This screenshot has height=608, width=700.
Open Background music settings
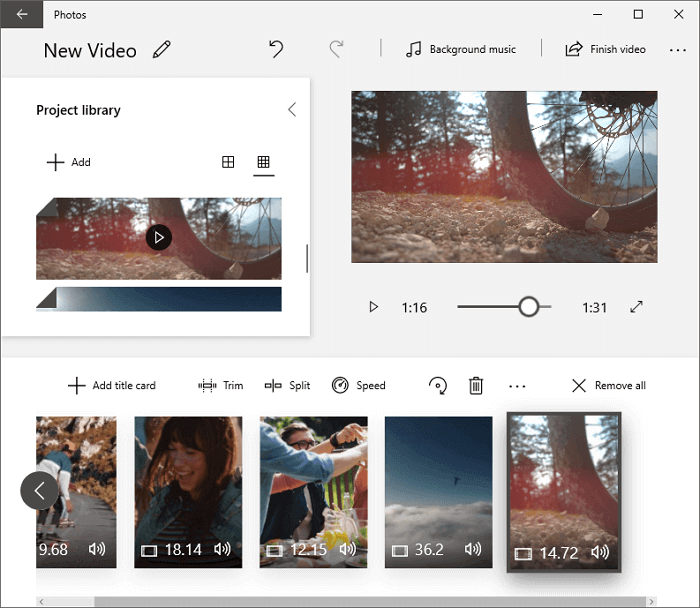pos(459,50)
